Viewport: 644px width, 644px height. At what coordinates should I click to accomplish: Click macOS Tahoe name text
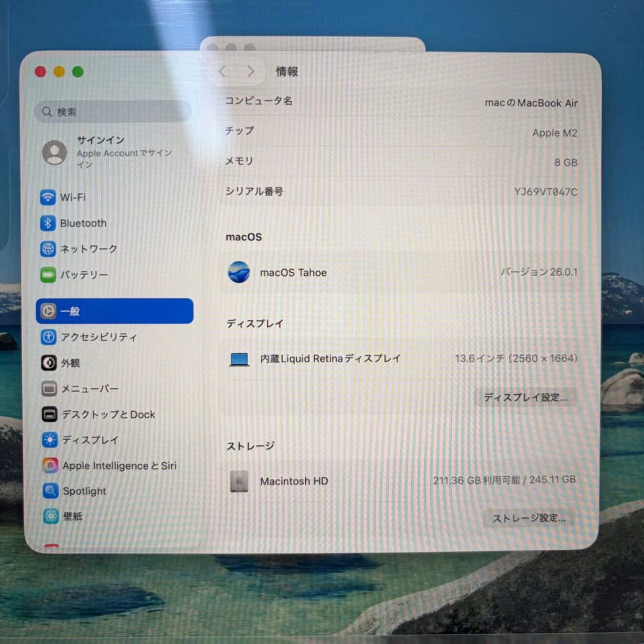pos(293,273)
